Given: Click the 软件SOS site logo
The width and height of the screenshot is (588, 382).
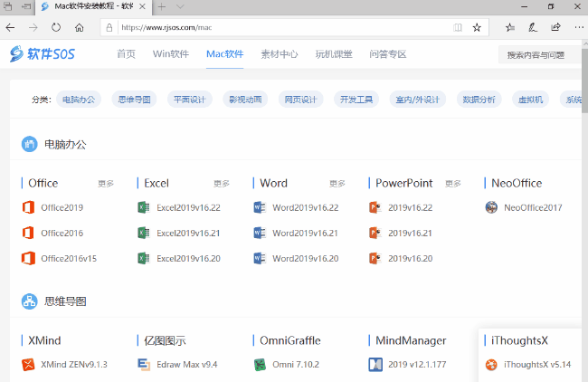Looking at the screenshot, I should coord(42,54).
